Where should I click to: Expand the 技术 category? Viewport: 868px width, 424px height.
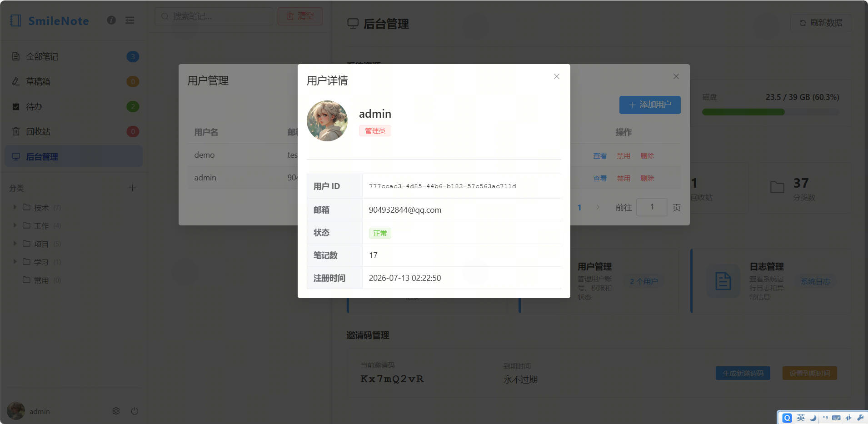[x=15, y=207]
